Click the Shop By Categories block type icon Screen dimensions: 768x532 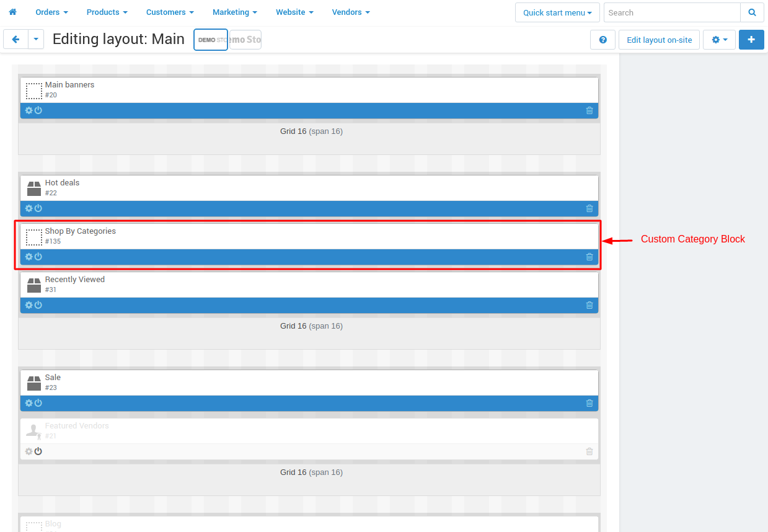coord(34,237)
